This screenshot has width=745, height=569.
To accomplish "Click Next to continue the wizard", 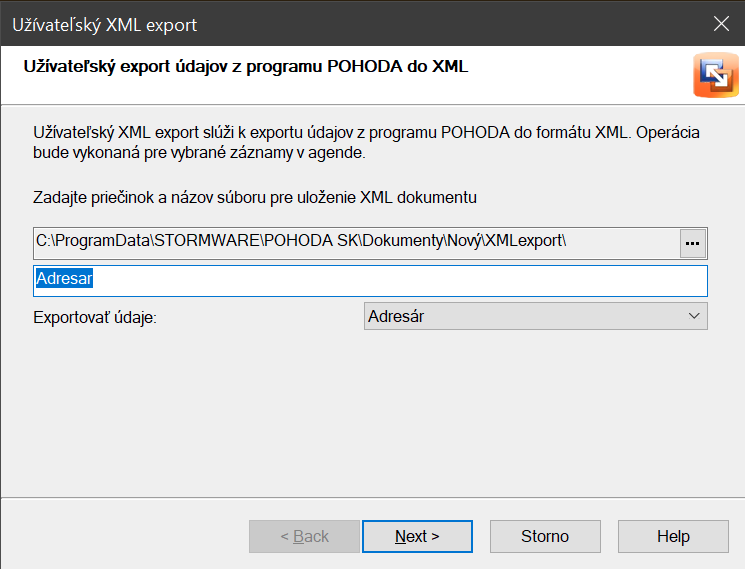I will click(x=417, y=537).
